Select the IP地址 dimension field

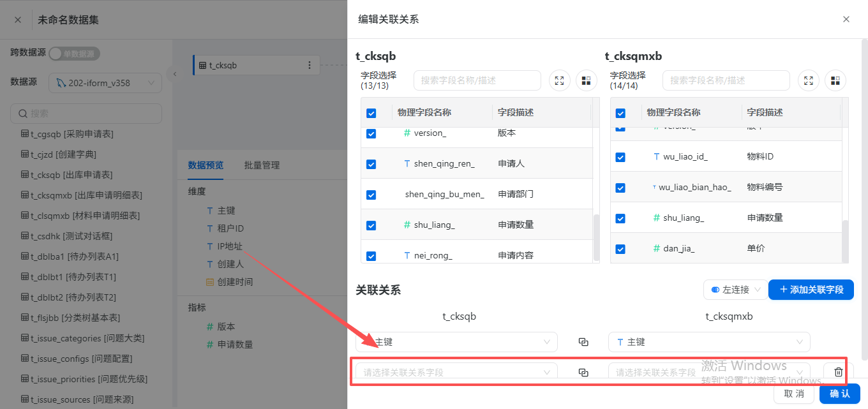[x=224, y=246]
